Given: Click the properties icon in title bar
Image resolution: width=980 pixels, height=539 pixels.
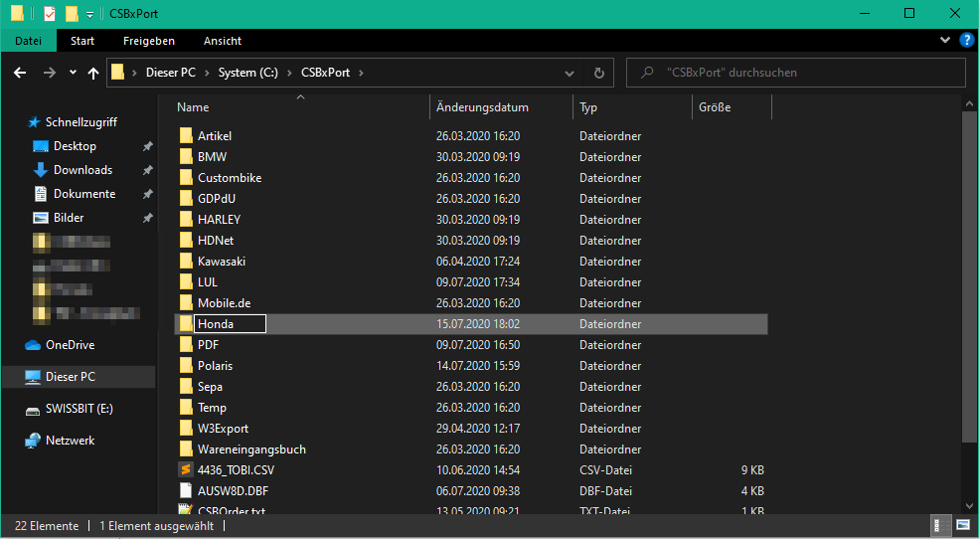Looking at the screenshot, I should [x=50, y=13].
